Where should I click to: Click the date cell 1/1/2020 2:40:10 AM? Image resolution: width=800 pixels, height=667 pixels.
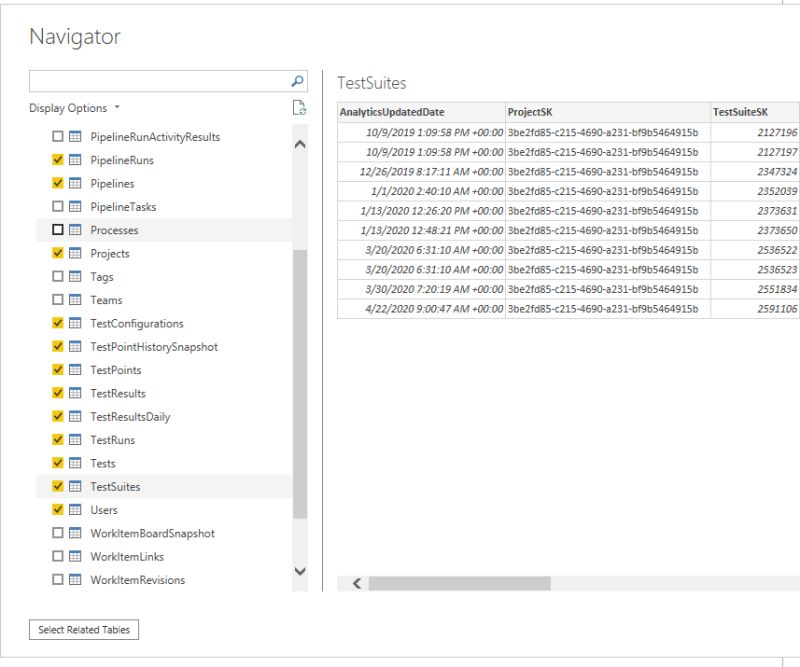tap(421, 191)
